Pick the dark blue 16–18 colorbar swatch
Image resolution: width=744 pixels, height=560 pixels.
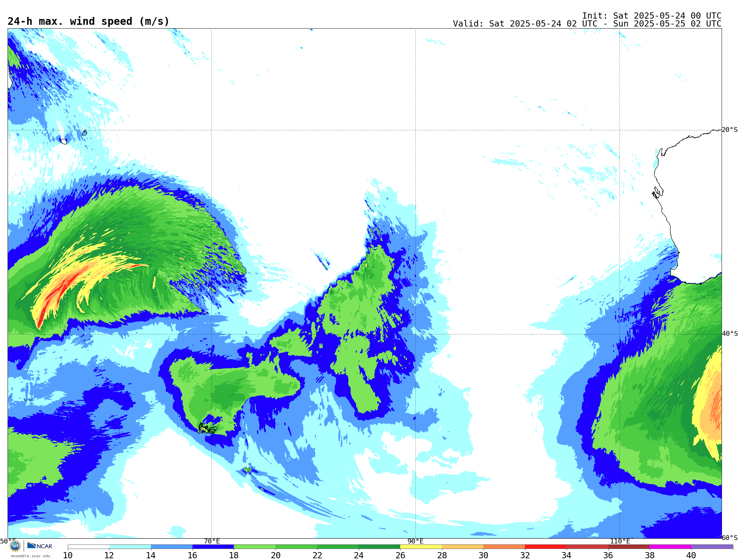pyautogui.click(x=213, y=547)
